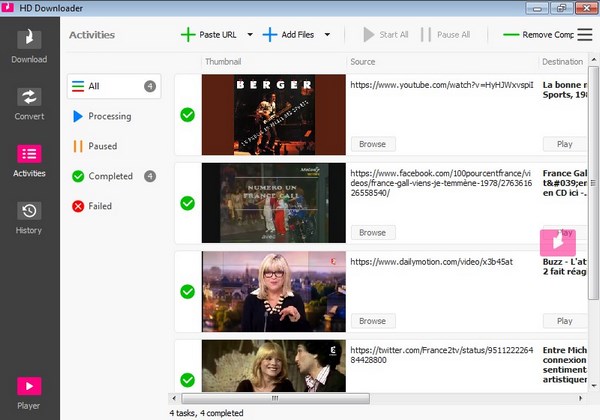Play the Buzz Dailymotion video
This screenshot has width=600, height=420.
tap(565, 321)
